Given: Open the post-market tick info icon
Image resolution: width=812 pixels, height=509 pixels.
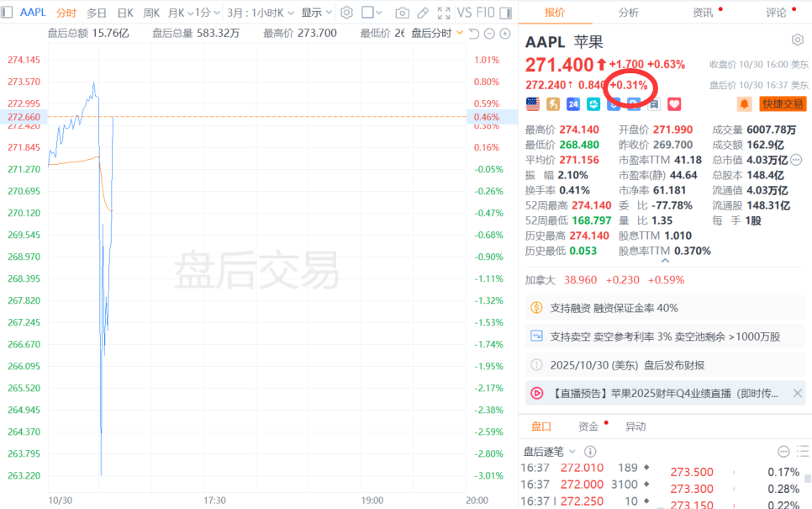Looking at the screenshot, I should [x=590, y=452].
